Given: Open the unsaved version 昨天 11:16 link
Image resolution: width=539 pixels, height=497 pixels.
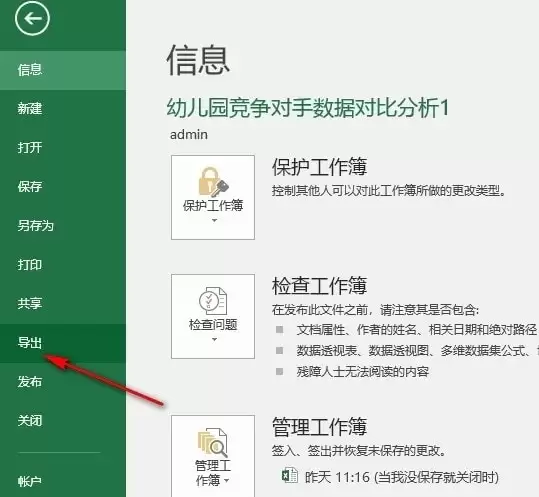Looking at the screenshot, I should [x=402, y=477].
